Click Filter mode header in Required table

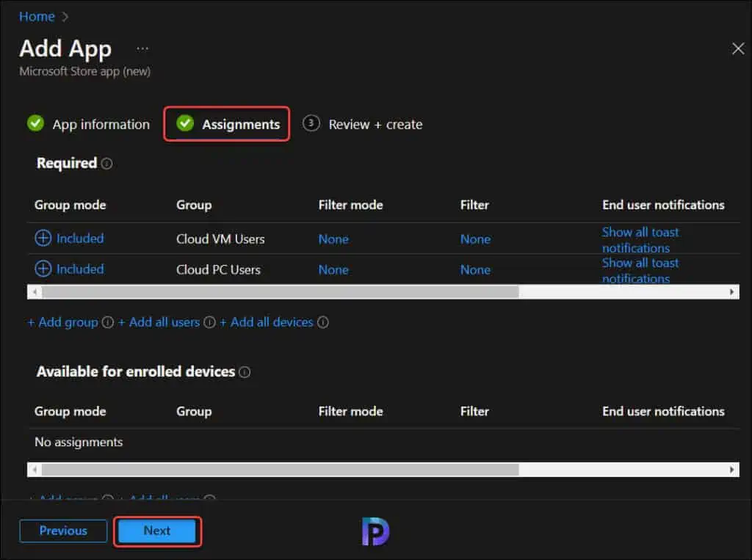350,205
